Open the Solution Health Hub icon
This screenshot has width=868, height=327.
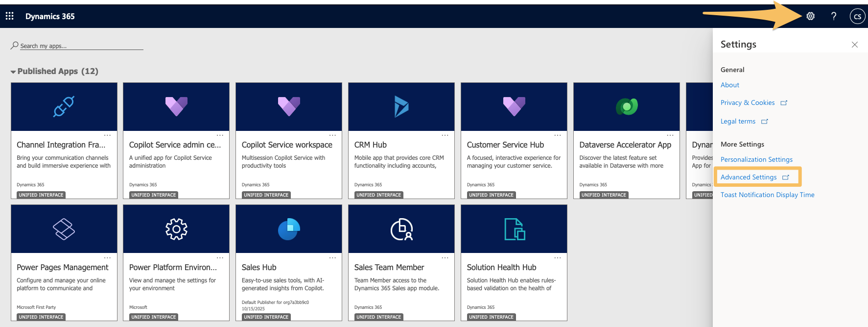coord(514,229)
